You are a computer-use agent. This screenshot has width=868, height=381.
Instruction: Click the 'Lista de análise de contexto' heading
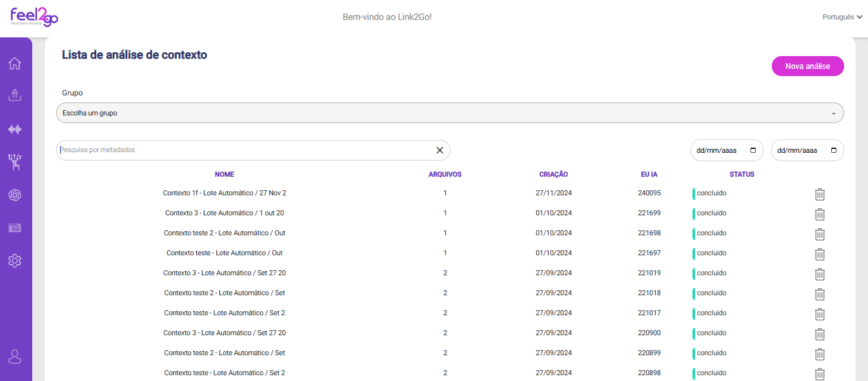(x=134, y=55)
